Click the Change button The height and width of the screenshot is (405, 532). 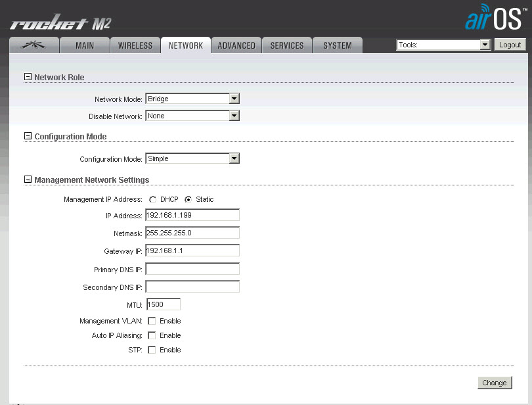coord(494,383)
